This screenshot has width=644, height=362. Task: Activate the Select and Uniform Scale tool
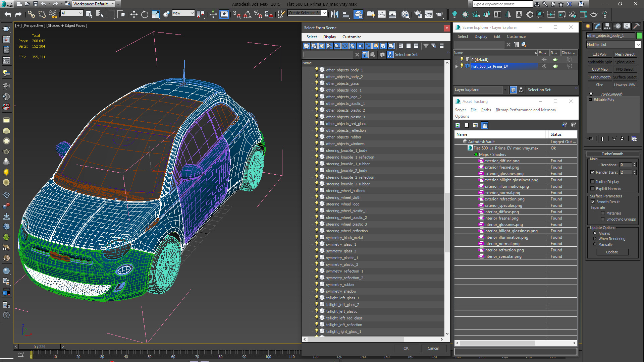[156, 14]
